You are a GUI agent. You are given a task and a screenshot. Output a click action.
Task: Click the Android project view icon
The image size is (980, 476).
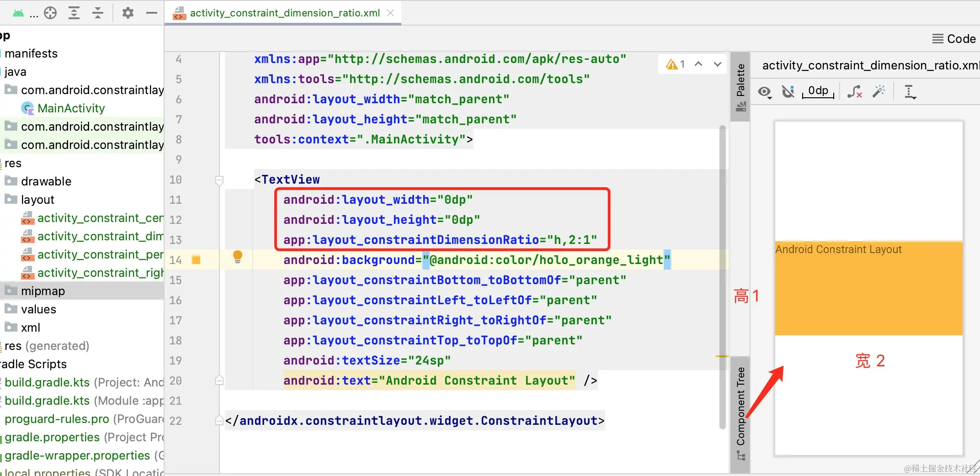(18, 13)
